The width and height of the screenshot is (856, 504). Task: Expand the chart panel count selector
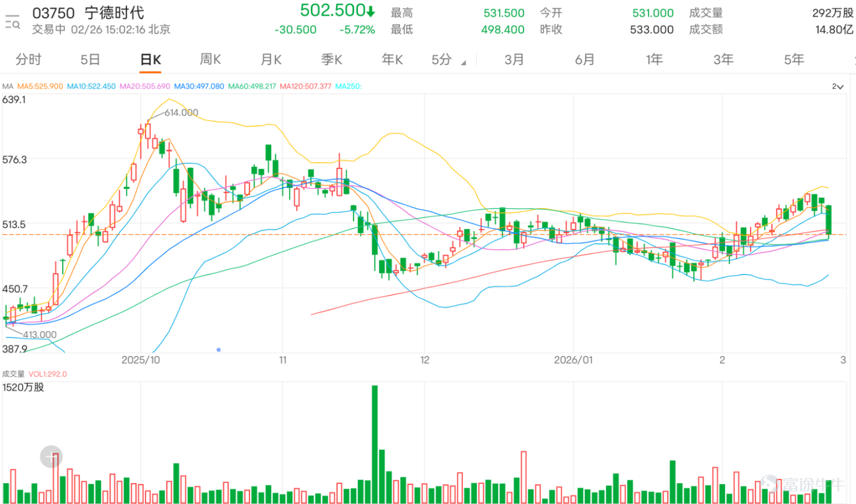point(838,87)
